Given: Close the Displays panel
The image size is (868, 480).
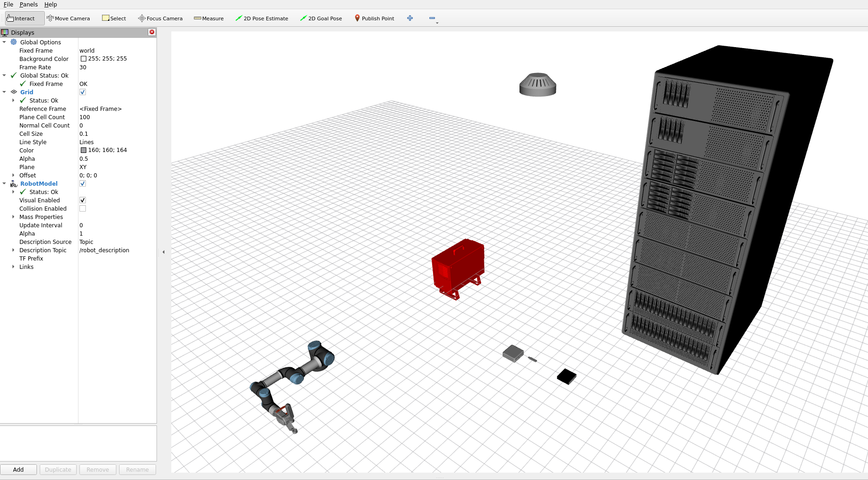Looking at the screenshot, I should pos(151,32).
